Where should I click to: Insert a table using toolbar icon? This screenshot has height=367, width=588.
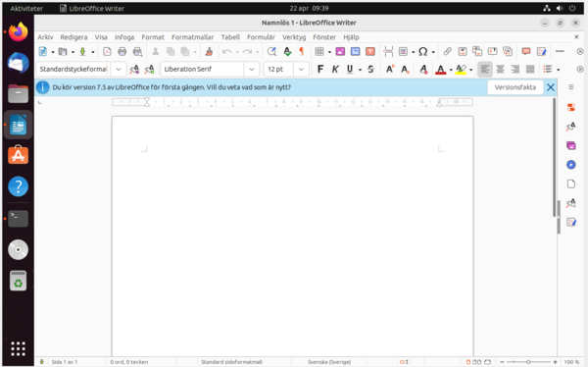pyautogui.click(x=319, y=51)
